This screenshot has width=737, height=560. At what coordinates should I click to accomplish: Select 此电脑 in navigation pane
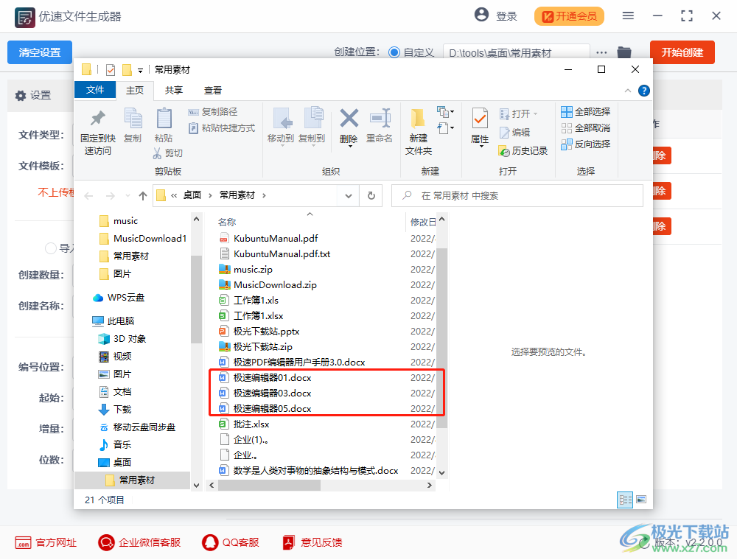click(113, 321)
